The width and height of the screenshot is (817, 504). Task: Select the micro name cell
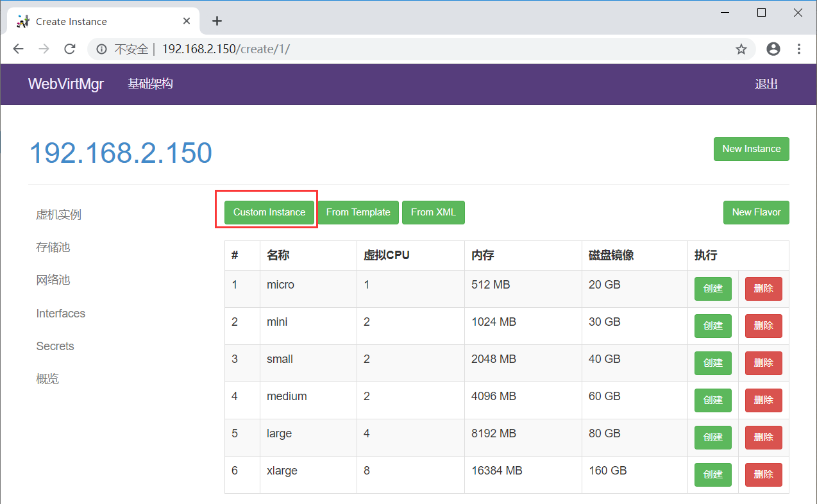click(308, 289)
